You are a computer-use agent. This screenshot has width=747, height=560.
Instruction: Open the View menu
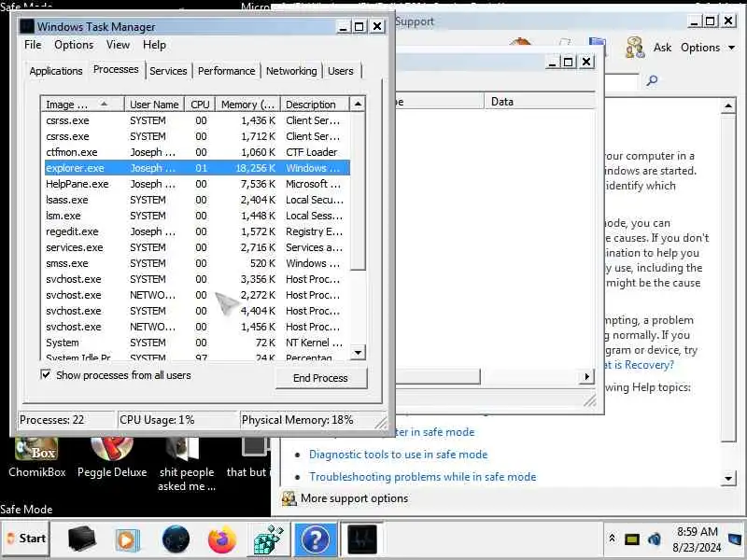coord(118,45)
